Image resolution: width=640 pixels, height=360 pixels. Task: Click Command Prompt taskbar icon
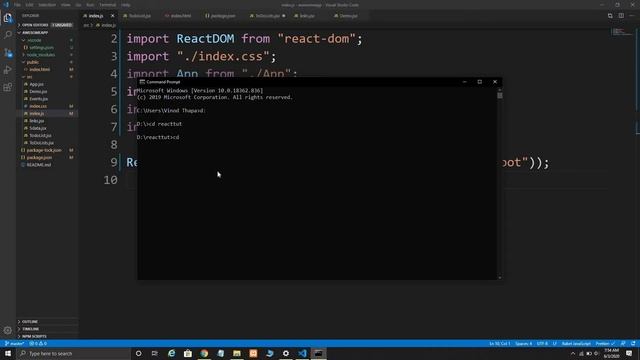(x=319, y=353)
